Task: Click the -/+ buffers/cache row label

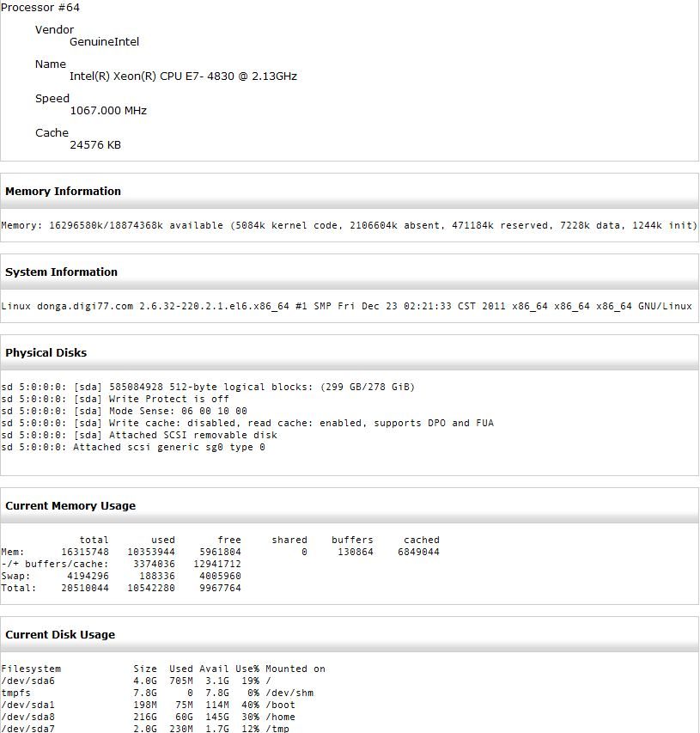Action: [55, 565]
